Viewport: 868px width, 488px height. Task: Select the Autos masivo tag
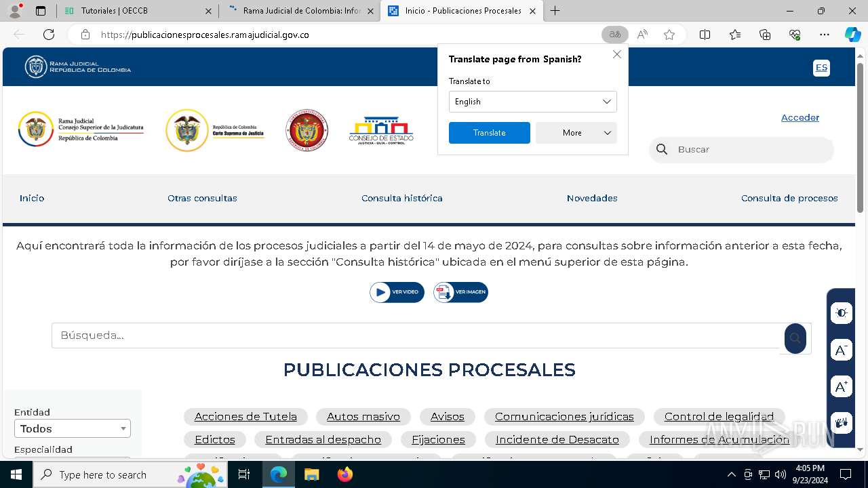click(363, 416)
